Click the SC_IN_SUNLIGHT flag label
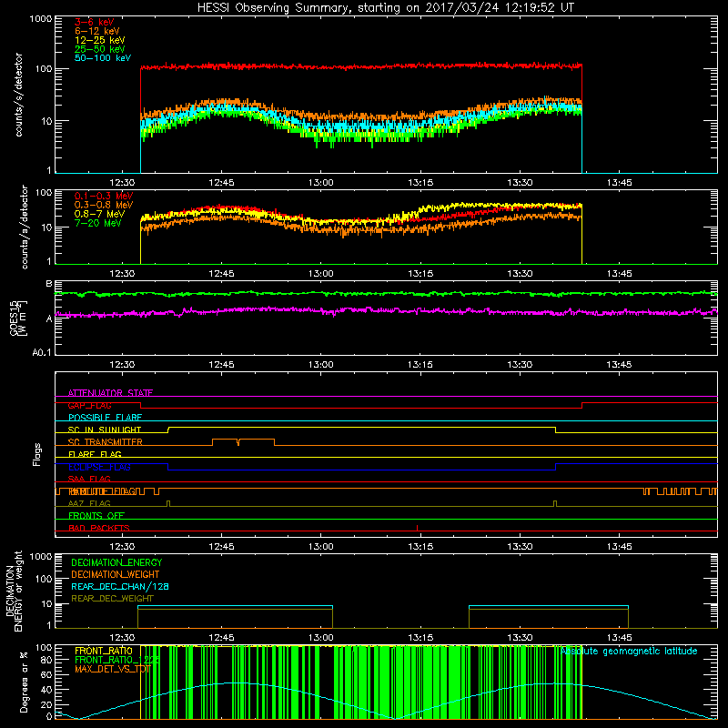 point(105,430)
